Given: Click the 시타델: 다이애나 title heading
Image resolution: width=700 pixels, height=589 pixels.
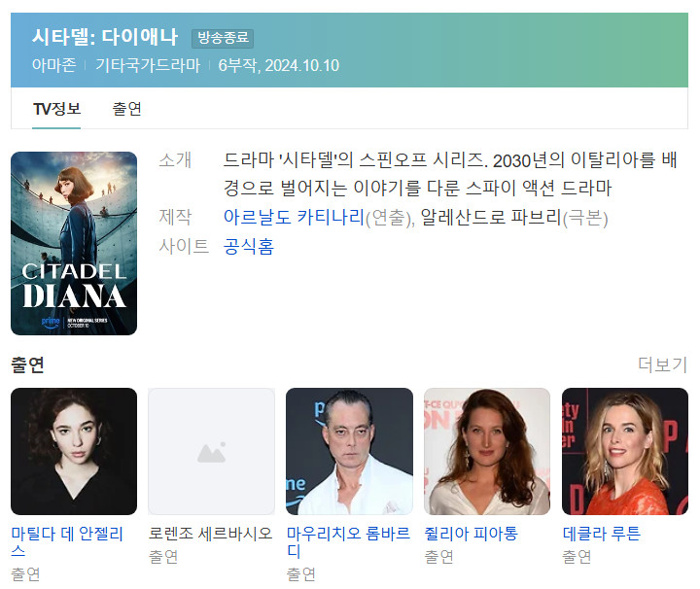Looking at the screenshot, I should point(105,37).
